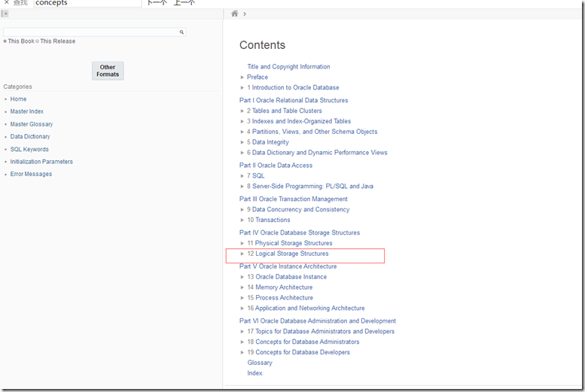Expand chapter 8 Server-Side Programming arrow
585x392 pixels.
pyautogui.click(x=242, y=186)
